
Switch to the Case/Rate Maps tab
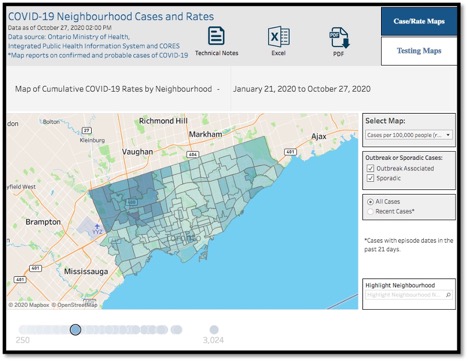(x=419, y=21)
